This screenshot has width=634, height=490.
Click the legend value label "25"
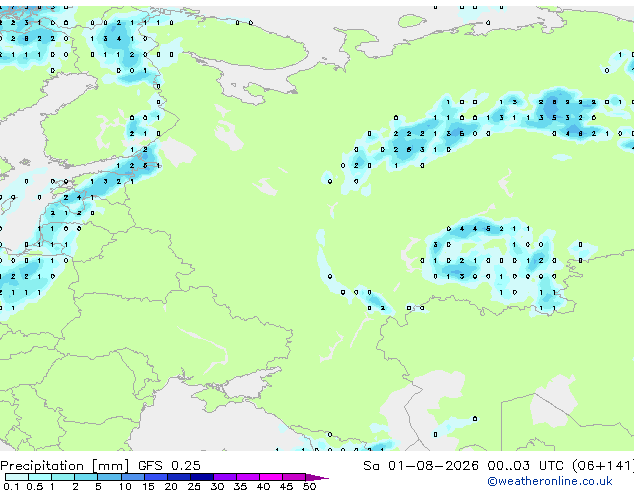pyautogui.click(x=194, y=486)
